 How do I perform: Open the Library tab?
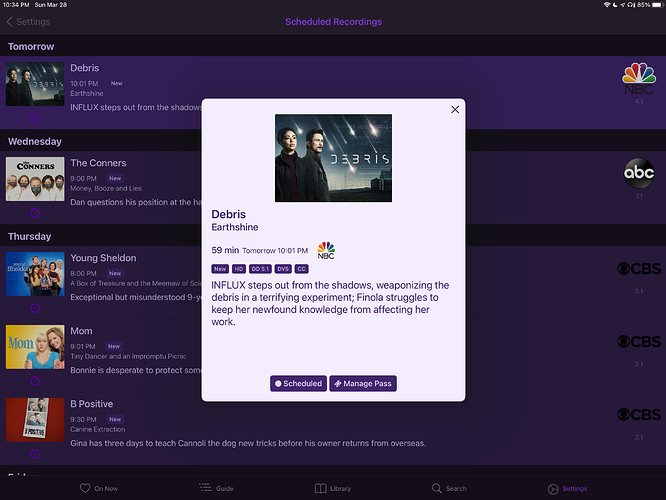[x=333, y=488]
